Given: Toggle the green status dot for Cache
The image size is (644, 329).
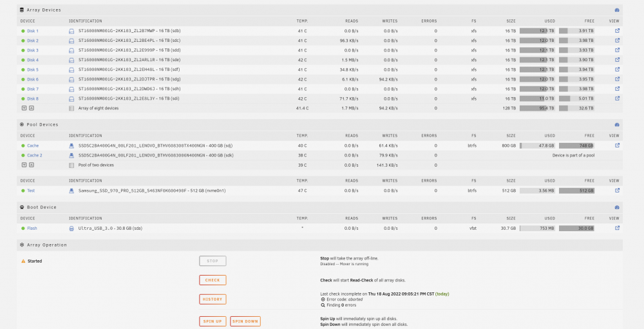Looking at the screenshot, I should (x=23, y=146).
